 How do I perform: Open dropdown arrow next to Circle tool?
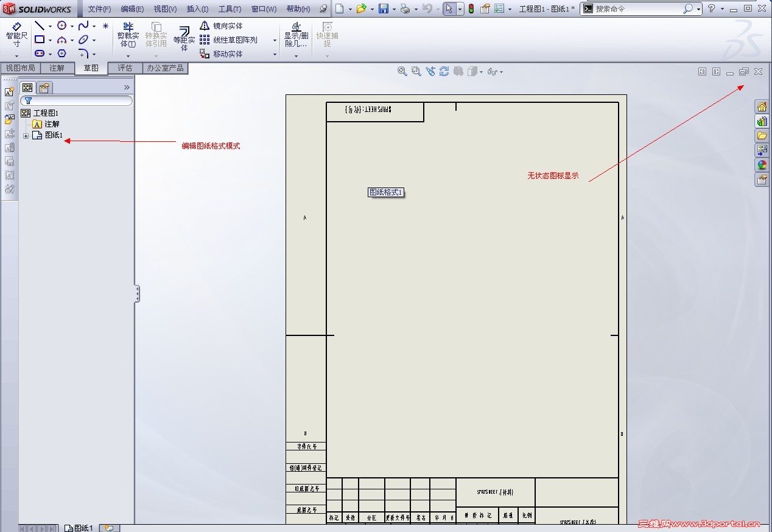72,26
